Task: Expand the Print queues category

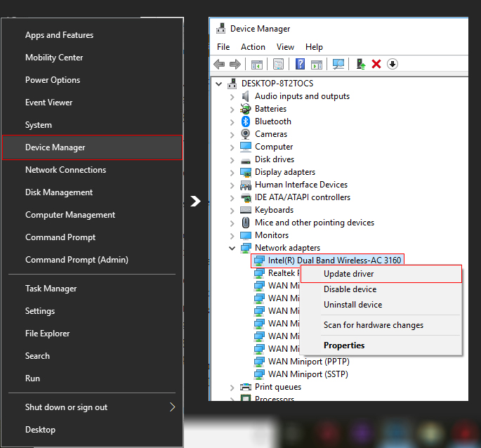Action: click(232, 388)
